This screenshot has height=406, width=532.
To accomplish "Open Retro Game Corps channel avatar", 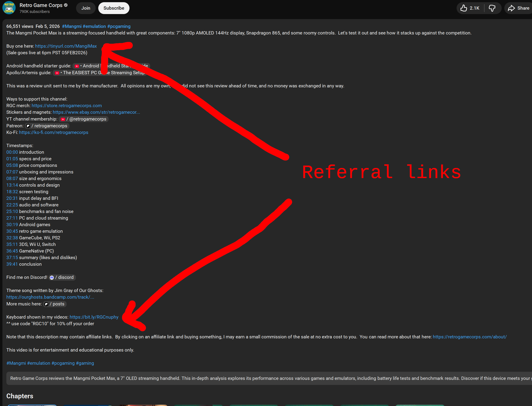I will point(9,8).
